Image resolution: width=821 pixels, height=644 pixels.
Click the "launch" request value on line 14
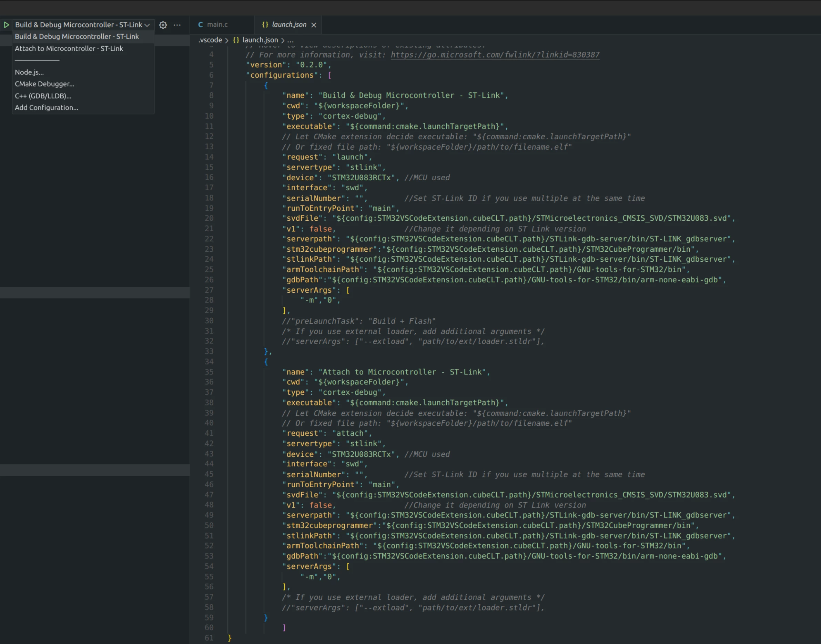pos(349,157)
